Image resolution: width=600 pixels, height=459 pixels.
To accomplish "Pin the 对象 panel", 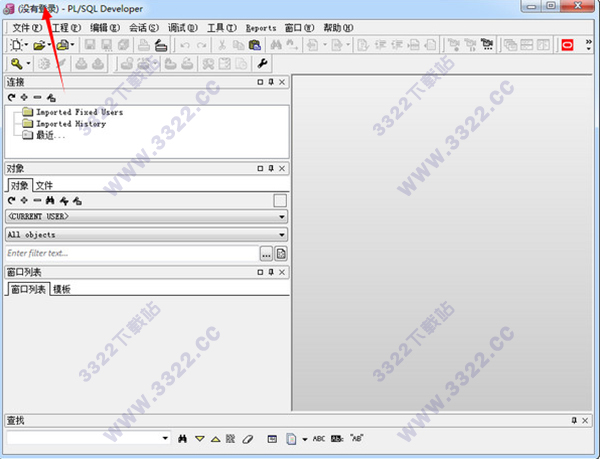I will [271, 169].
